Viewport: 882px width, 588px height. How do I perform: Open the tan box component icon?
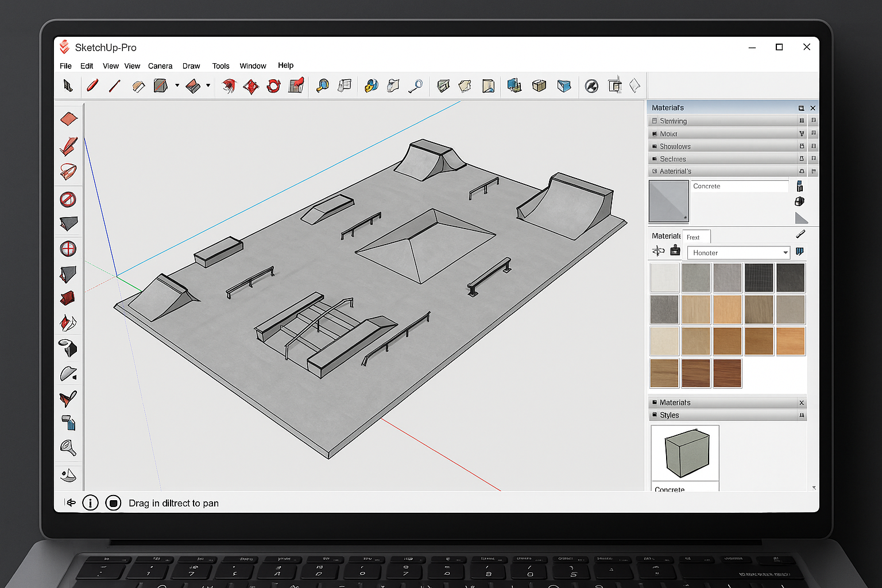pos(539,86)
